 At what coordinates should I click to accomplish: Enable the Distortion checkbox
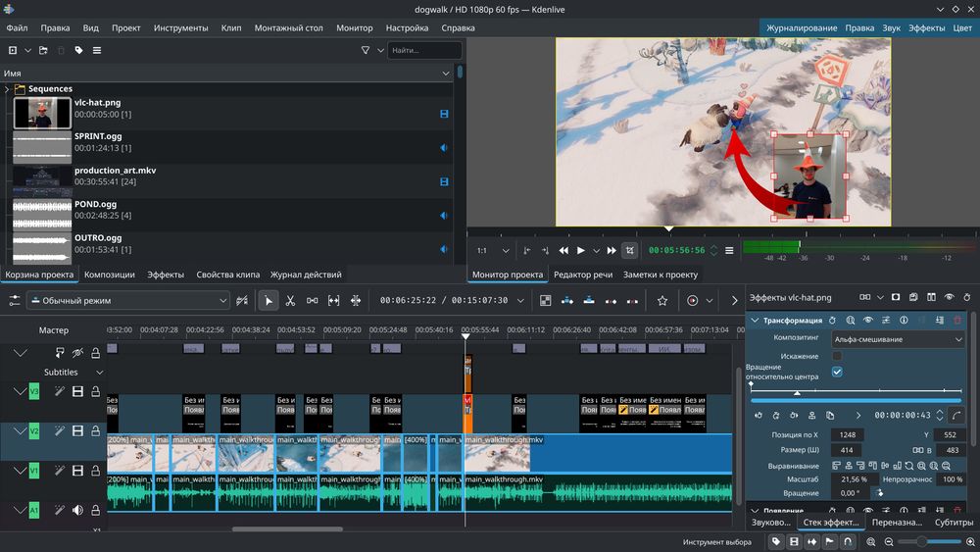tap(837, 356)
